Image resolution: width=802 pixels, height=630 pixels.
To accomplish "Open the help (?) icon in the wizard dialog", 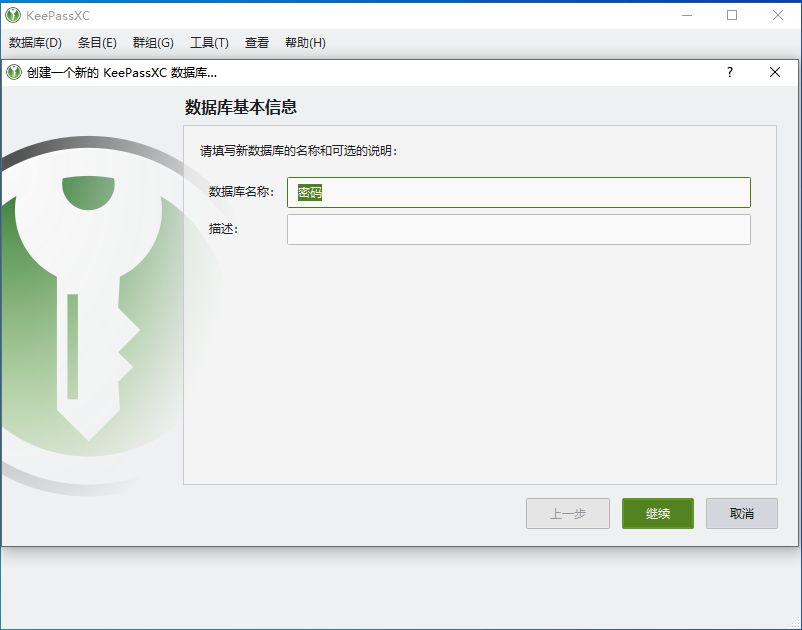I will tap(729, 72).
